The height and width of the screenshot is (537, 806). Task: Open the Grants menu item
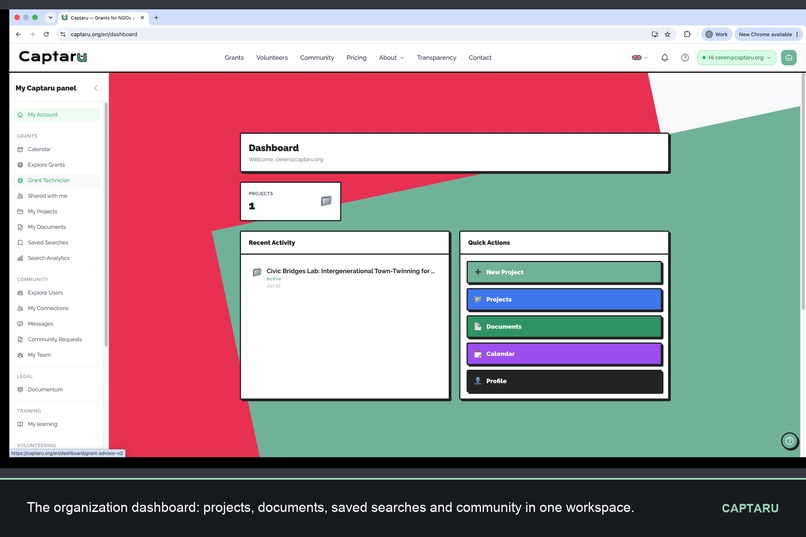click(x=234, y=58)
